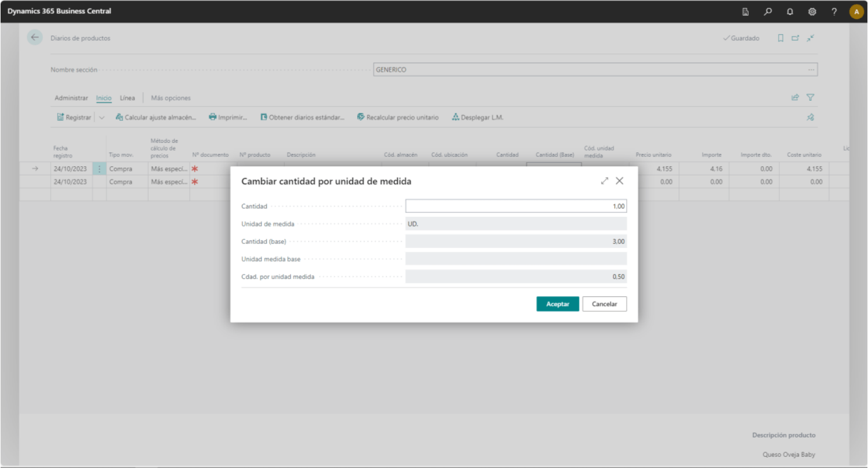
Task: Click the search magnifier icon in header
Action: pos(767,12)
